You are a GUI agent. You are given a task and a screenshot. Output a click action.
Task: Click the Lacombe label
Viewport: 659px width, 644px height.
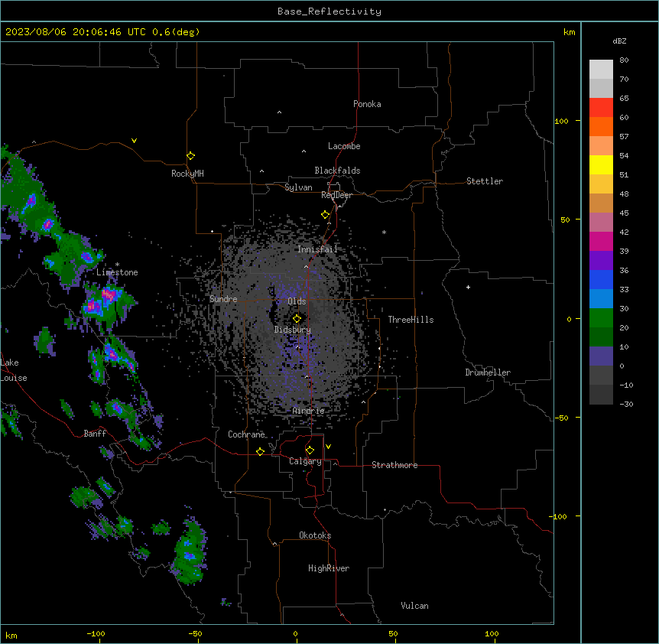pyautogui.click(x=344, y=146)
